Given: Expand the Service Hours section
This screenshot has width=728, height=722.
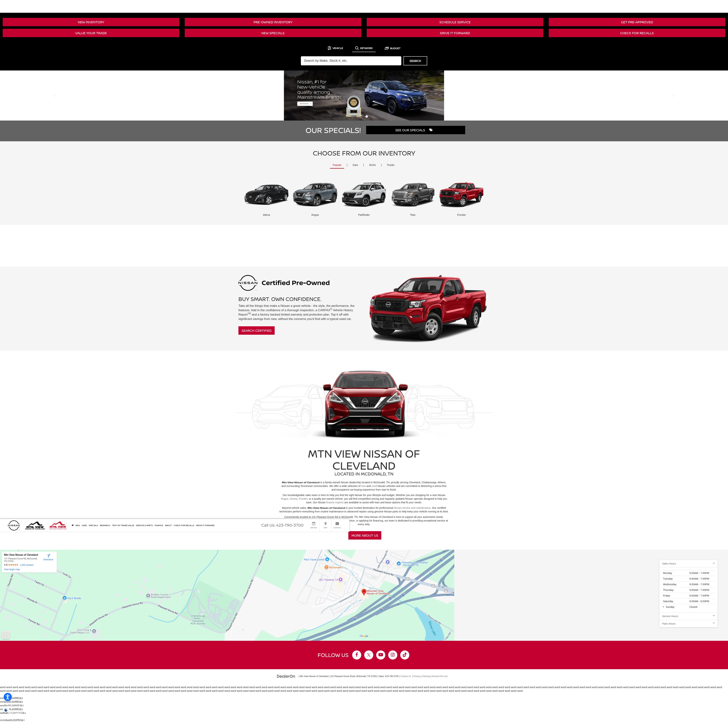Looking at the screenshot, I should (x=688, y=616).
